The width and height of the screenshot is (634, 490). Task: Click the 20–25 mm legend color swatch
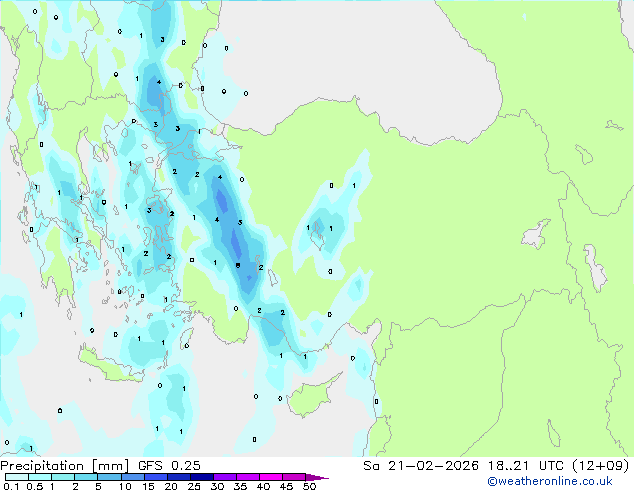tap(178, 477)
